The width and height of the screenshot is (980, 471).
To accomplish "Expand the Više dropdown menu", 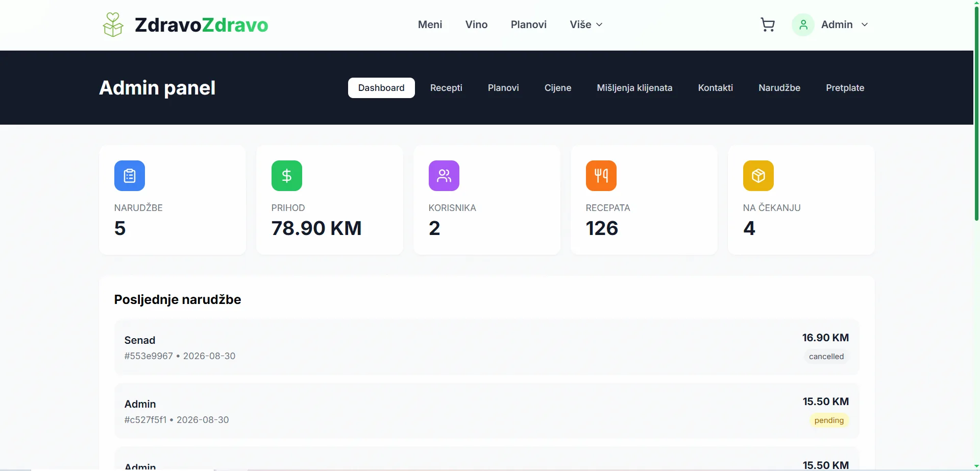I will coord(586,25).
